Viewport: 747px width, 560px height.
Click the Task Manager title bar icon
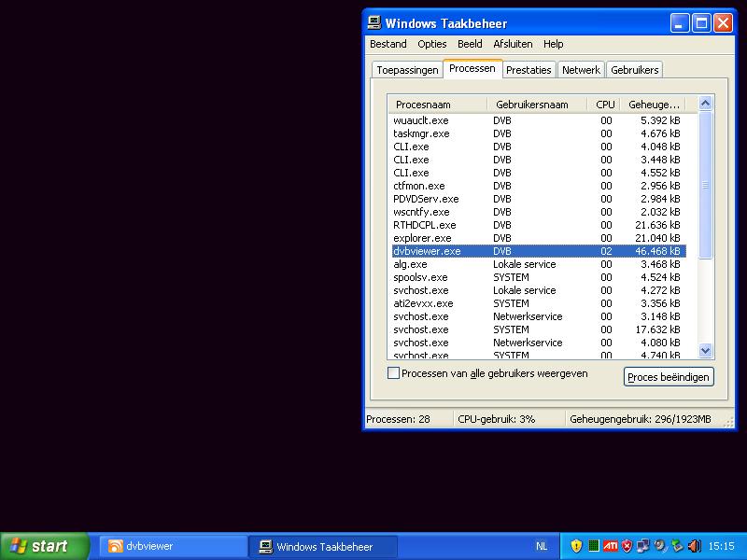point(374,22)
